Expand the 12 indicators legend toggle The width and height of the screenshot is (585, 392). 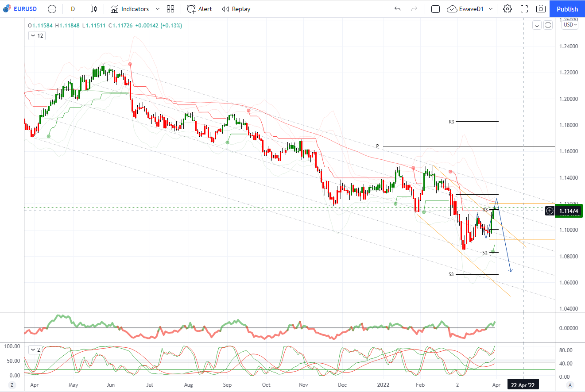(36, 36)
